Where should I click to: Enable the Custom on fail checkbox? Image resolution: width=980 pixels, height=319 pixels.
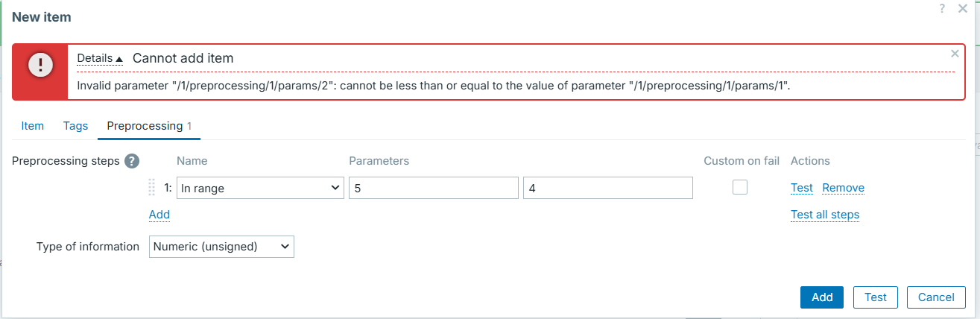coord(740,188)
